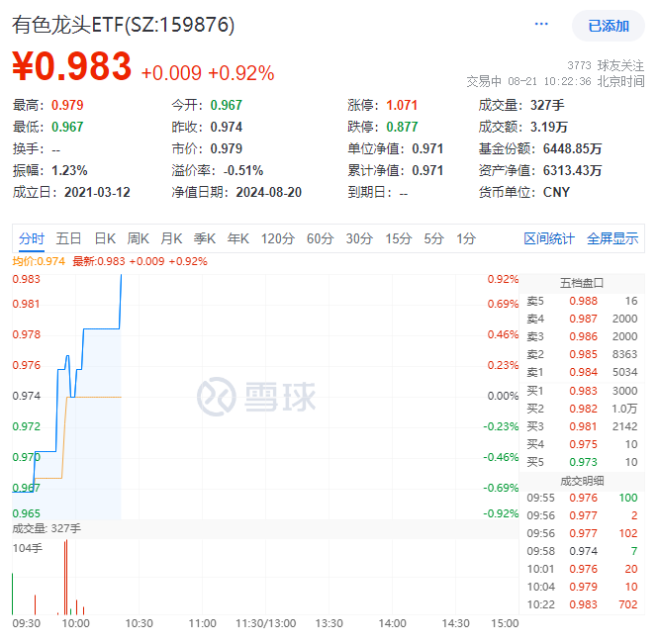Click the 10:22 trade at 0.983

pyautogui.click(x=582, y=605)
